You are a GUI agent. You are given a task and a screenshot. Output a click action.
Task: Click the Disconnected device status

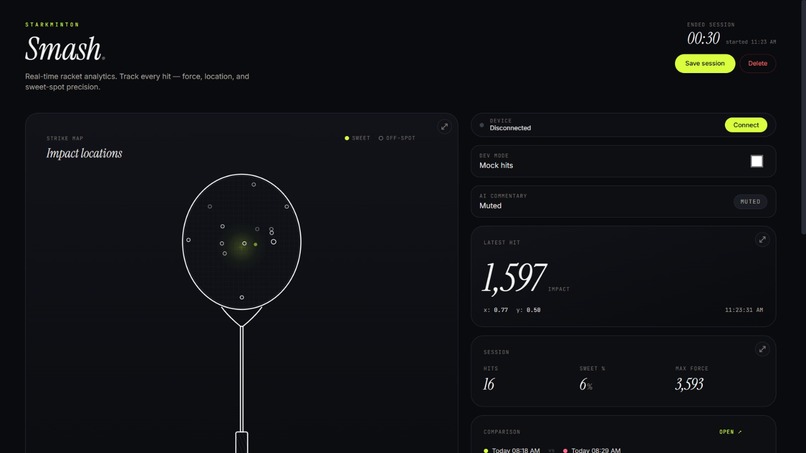point(510,128)
